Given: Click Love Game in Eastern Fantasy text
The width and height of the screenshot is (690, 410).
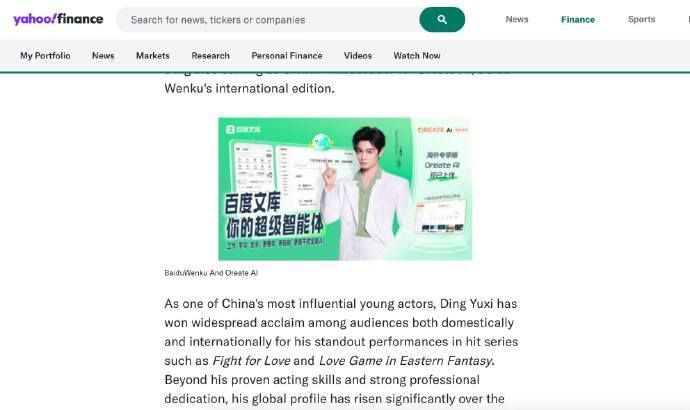Looking at the screenshot, I should coord(405,361).
